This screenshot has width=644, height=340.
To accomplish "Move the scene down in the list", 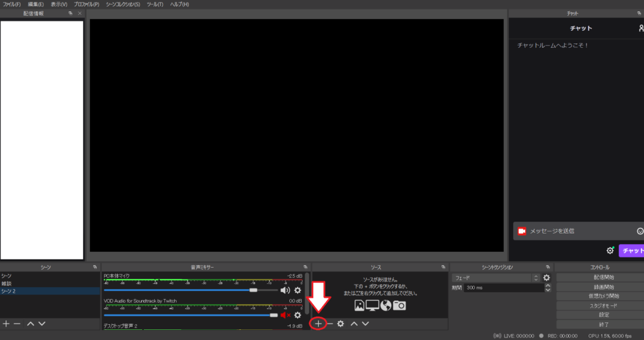I will pyautogui.click(x=42, y=324).
